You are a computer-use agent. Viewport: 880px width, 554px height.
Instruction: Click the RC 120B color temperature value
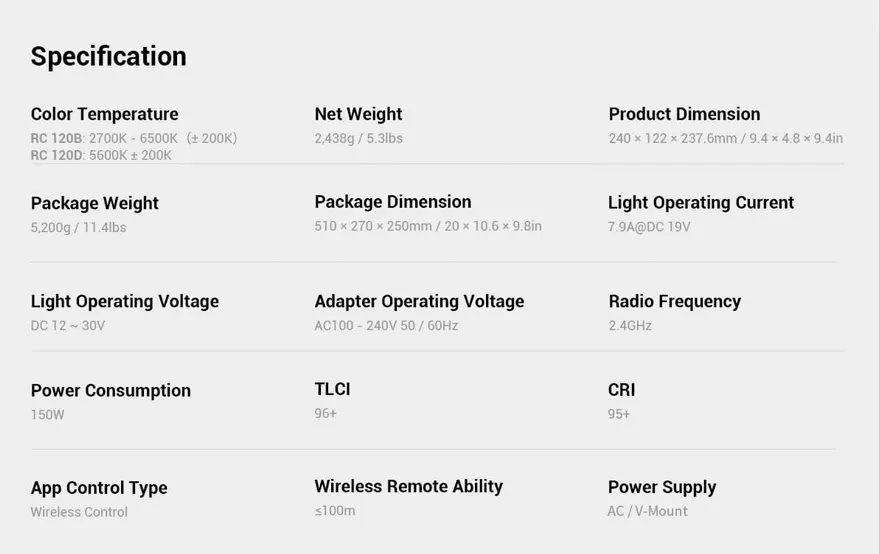click(x=134, y=138)
